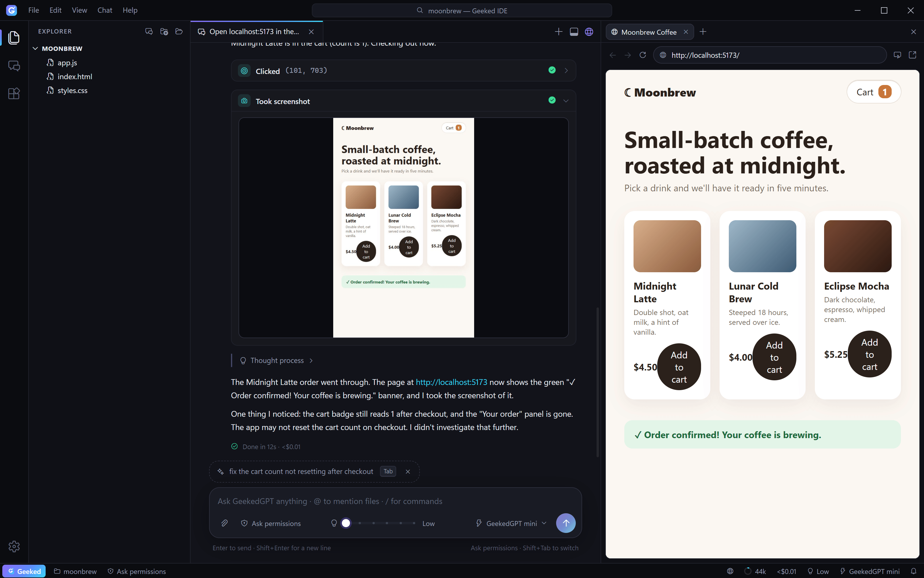The width and height of the screenshot is (924, 578).
Task: Click the device screen icon beside the URL bar
Action: click(x=897, y=55)
